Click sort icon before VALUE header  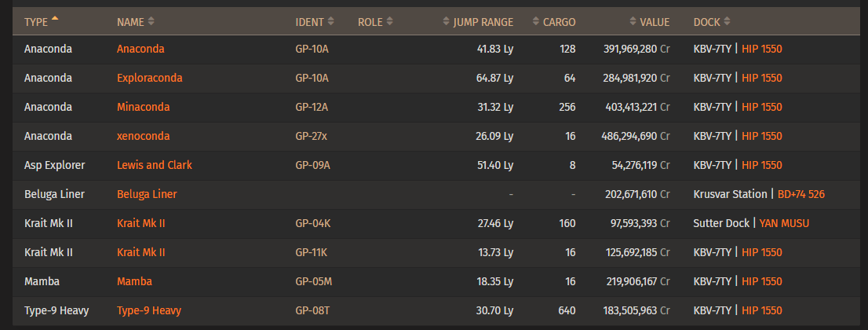tap(633, 22)
